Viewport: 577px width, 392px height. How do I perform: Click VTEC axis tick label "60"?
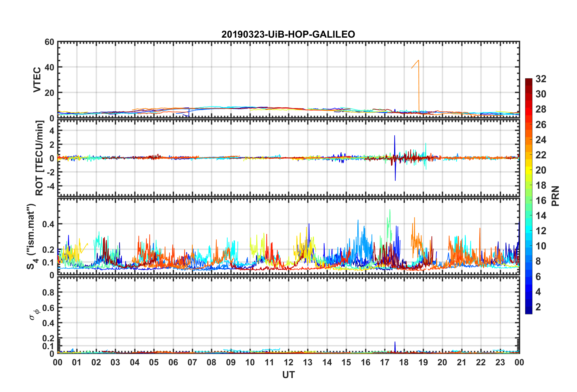pos(49,42)
